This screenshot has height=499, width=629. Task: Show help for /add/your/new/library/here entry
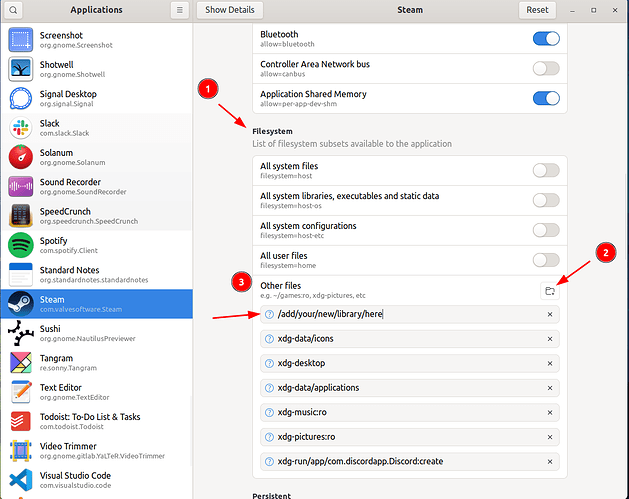click(x=270, y=314)
